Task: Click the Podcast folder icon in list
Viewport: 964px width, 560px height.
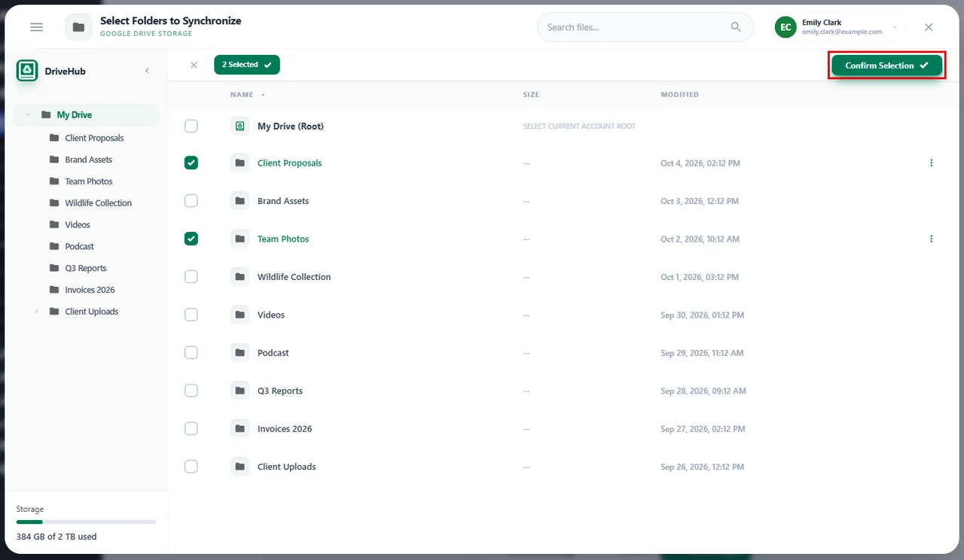Action: (x=239, y=353)
